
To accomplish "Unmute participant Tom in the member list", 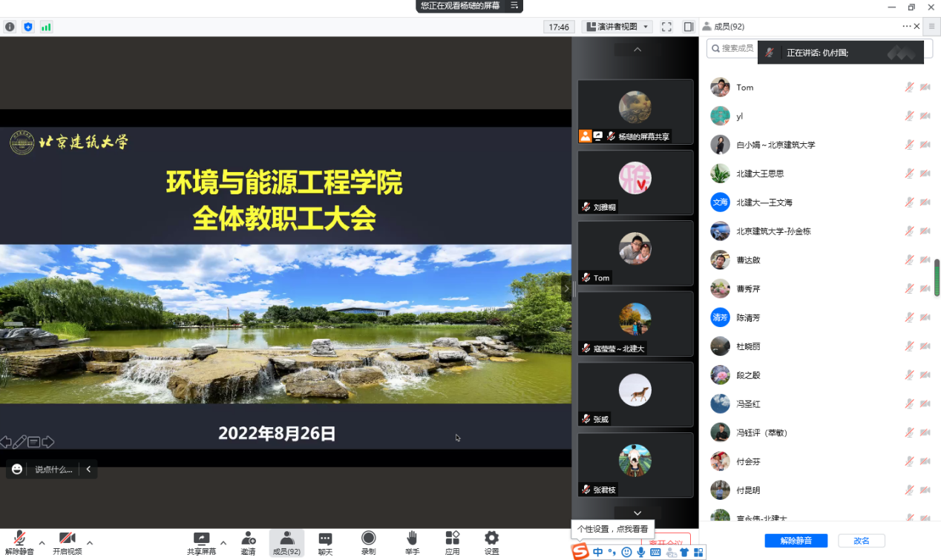I will coord(908,87).
